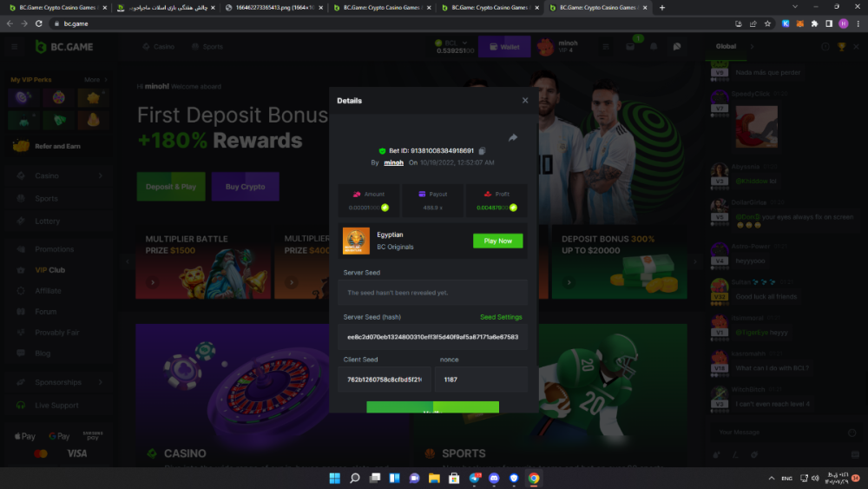The height and width of the screenshot is (489, 868).
Task: Open Provably Fair in the sidebar
Action: point(57,333)
